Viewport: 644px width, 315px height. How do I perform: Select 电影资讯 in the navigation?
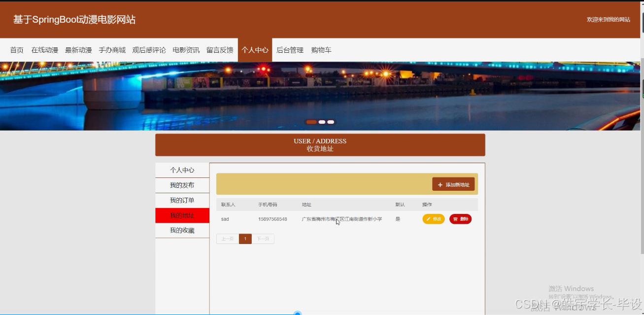pyautogui.click(x=186, y=50)
